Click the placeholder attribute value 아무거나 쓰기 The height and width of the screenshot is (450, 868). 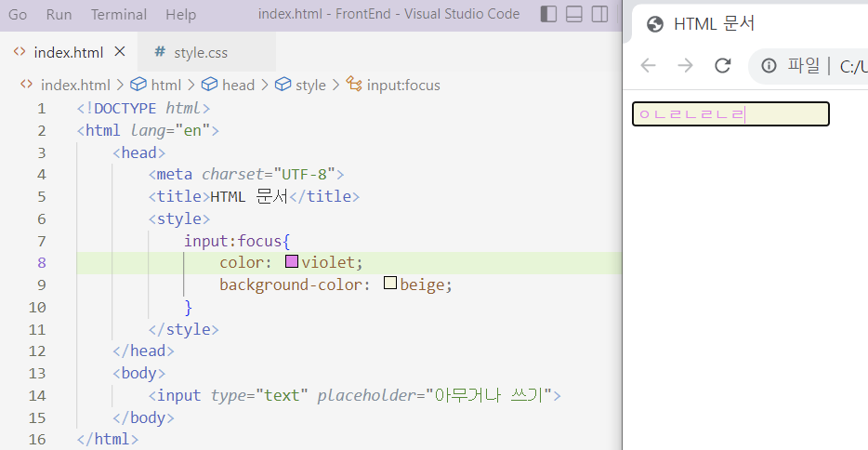(x=489, y=395)
